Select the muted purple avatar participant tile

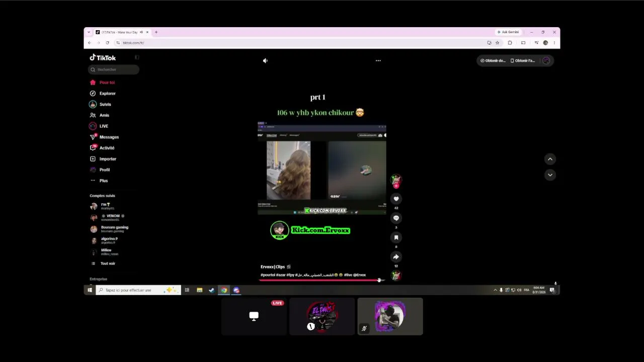(390, 316)
